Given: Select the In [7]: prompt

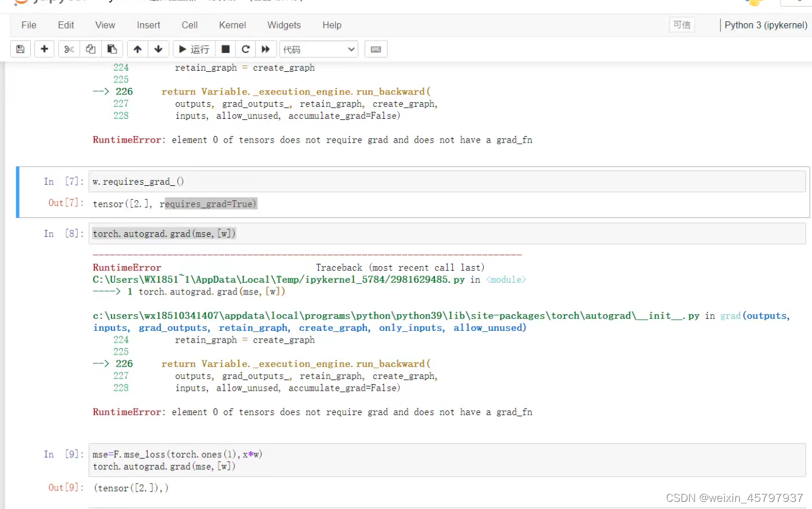Looking at the screenshot, I should (x=64, y=182).
